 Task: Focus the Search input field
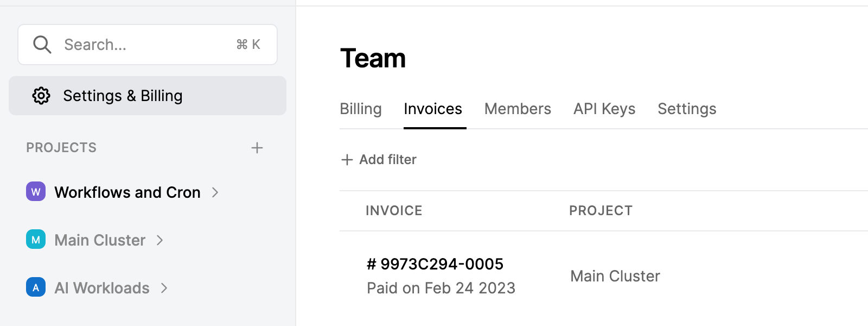[x=148, y=45]
